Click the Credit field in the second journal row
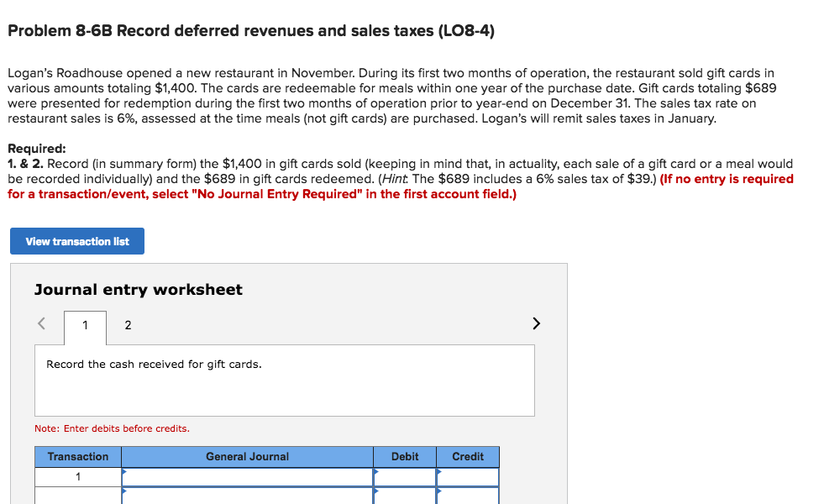 (x=468, y=496)
